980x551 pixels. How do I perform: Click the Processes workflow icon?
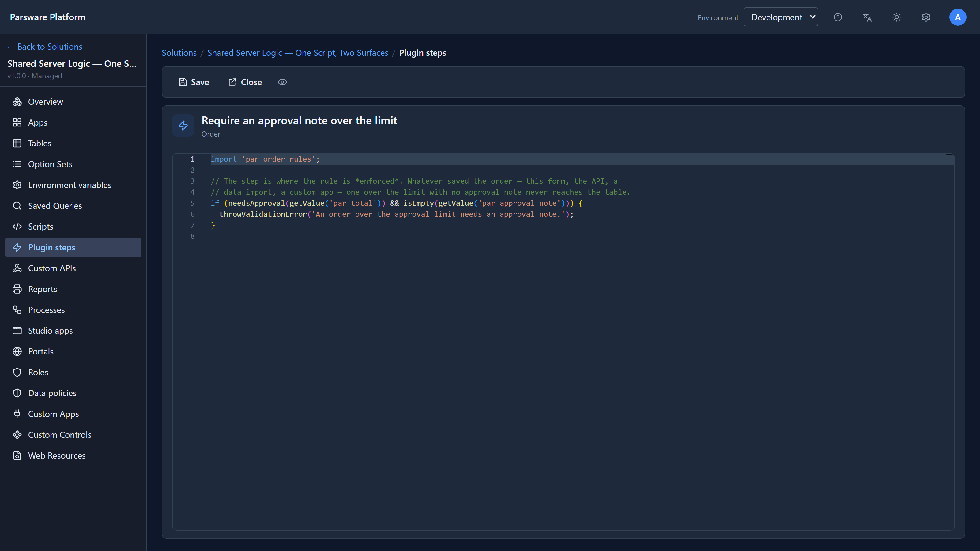(17, 310)
